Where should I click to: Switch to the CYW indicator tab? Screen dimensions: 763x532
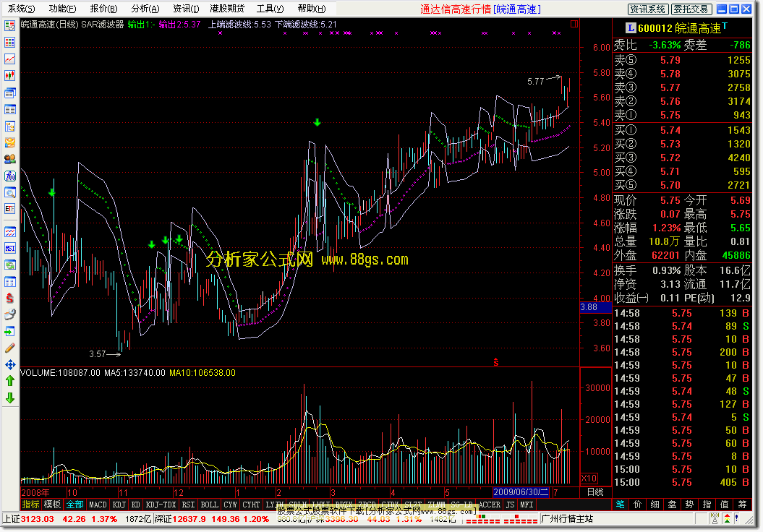click(230, 505)
